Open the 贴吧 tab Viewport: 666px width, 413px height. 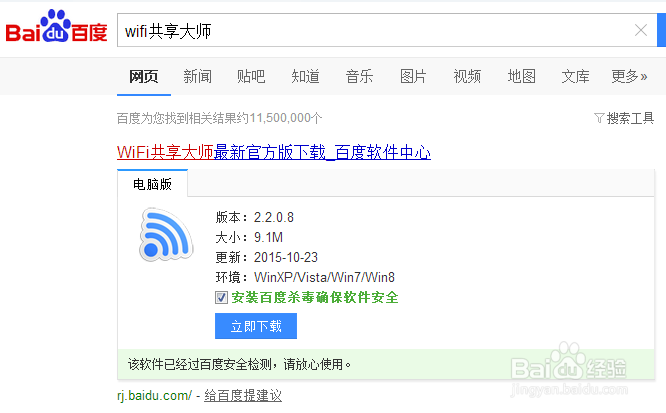click(x=251, y=76)
